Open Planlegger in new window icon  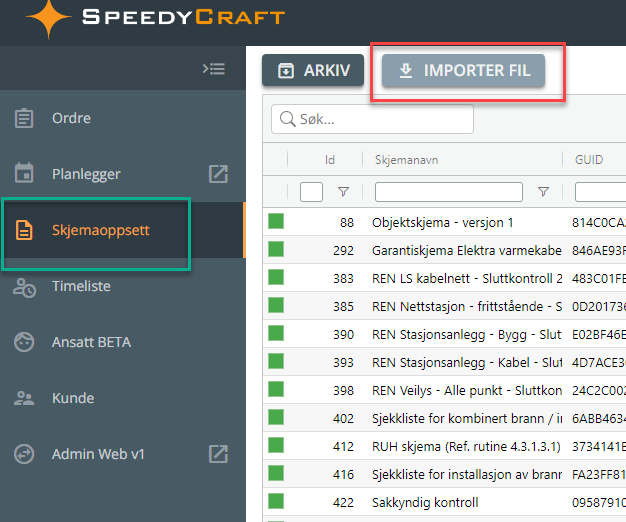click(x=218, y=174)
